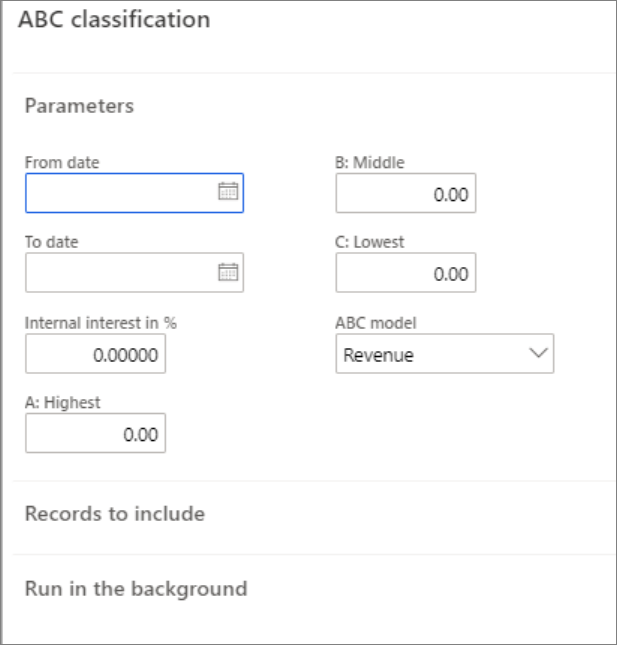Expand the Records to include section
The height and width of the screenshot is (645, 617).
pos(114,514)
